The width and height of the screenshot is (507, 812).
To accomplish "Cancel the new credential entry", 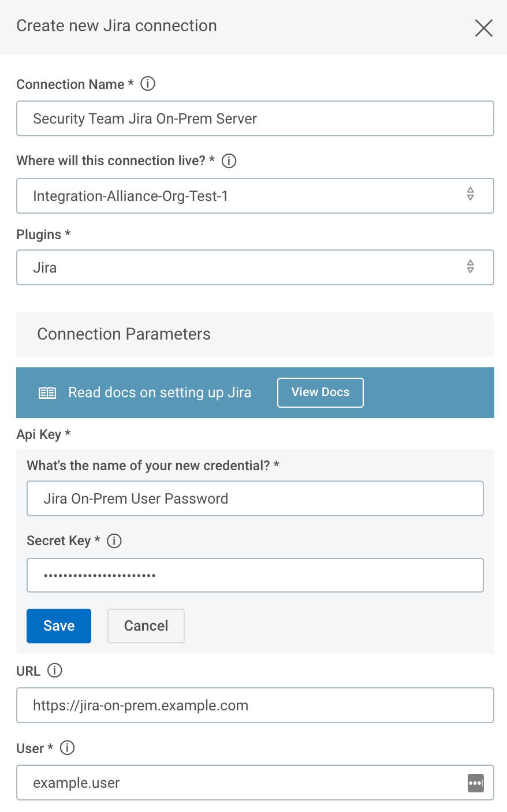I will [146, 626].
